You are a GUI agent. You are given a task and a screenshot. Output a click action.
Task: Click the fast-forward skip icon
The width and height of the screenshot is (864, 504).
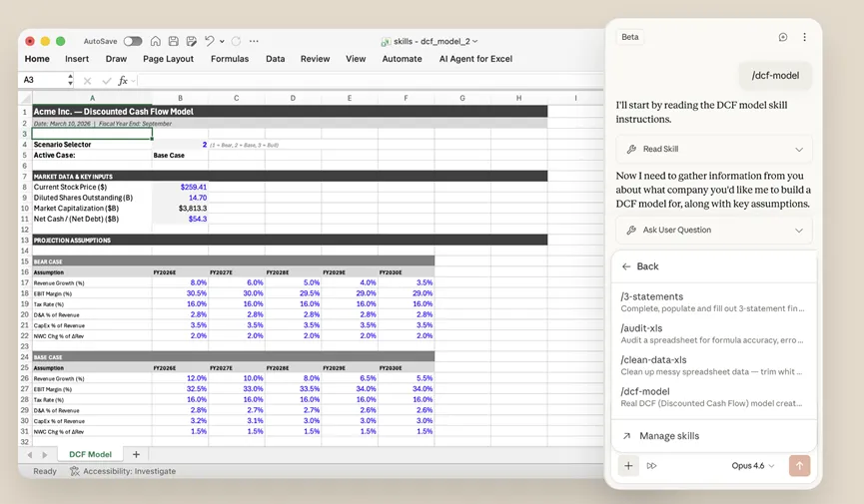(x=652, y=466)
